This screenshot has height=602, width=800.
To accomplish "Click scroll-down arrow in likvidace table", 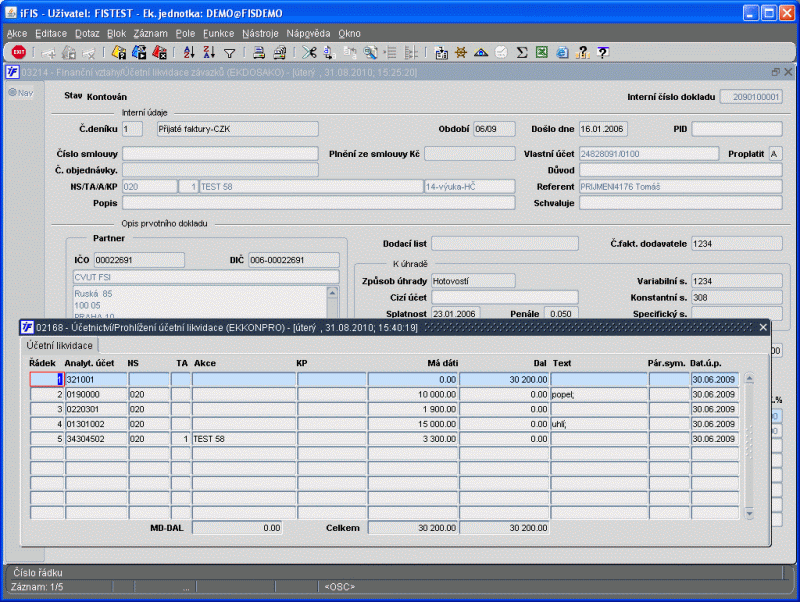I will 750,513.
